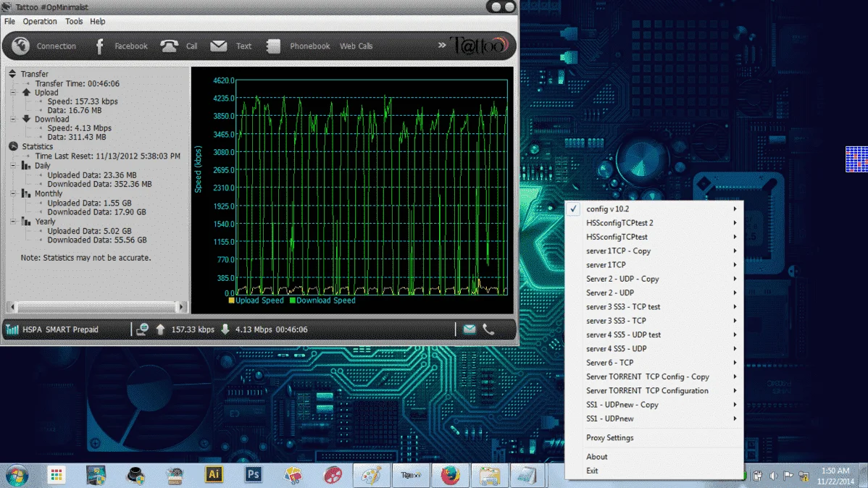Open the Phonebook icon

(273, 46)
